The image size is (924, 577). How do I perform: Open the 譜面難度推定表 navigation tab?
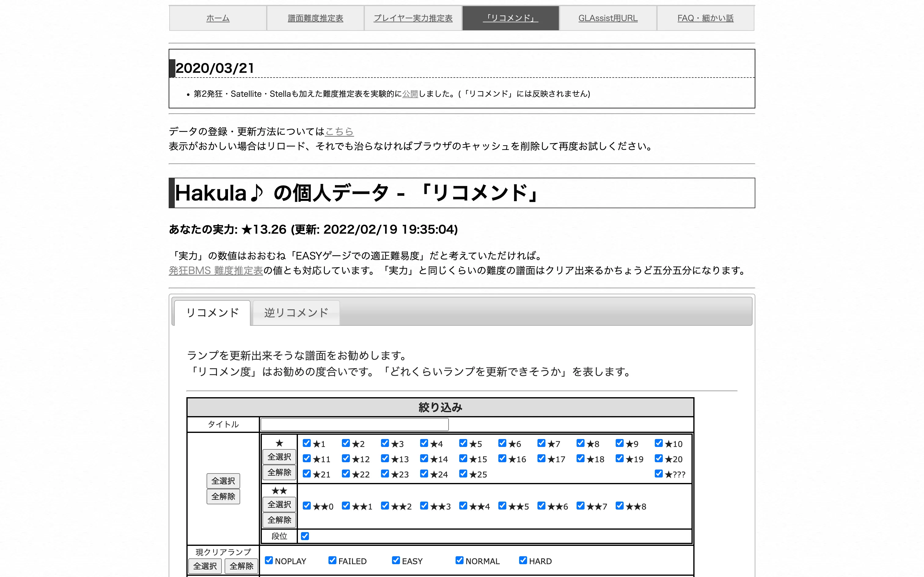click(315, 18)
